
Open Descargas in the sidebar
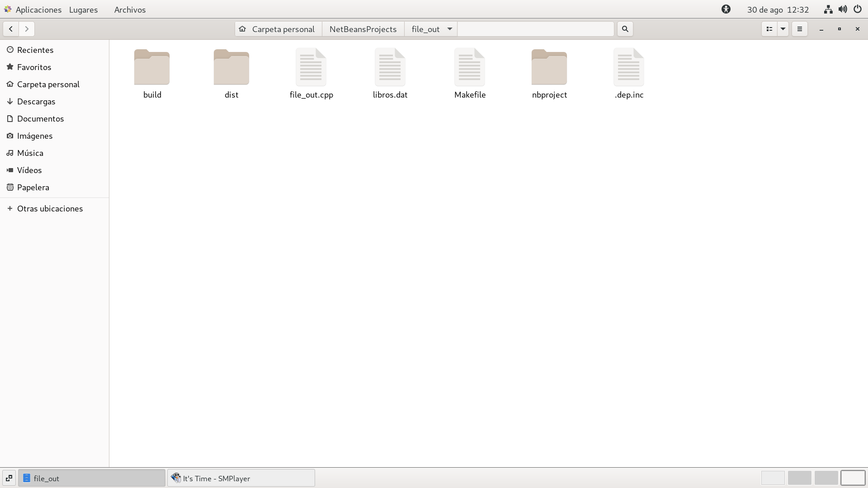click(36, 101)
